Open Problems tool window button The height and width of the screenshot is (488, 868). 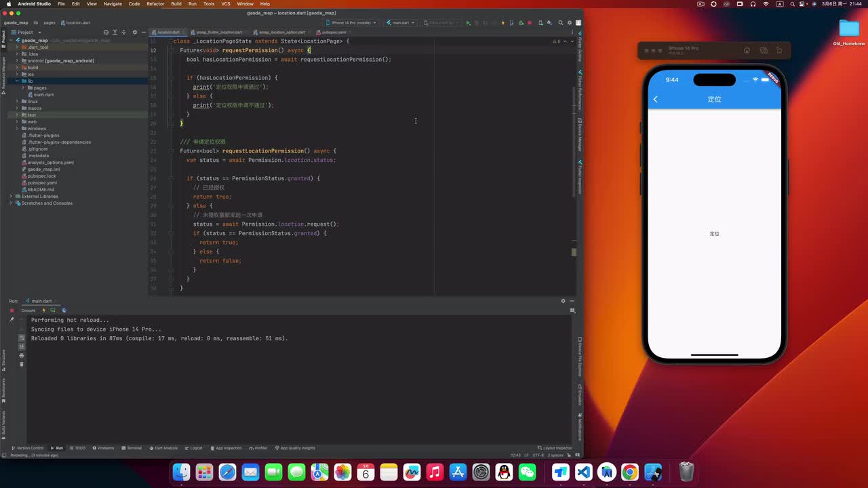tap(103, 448)
